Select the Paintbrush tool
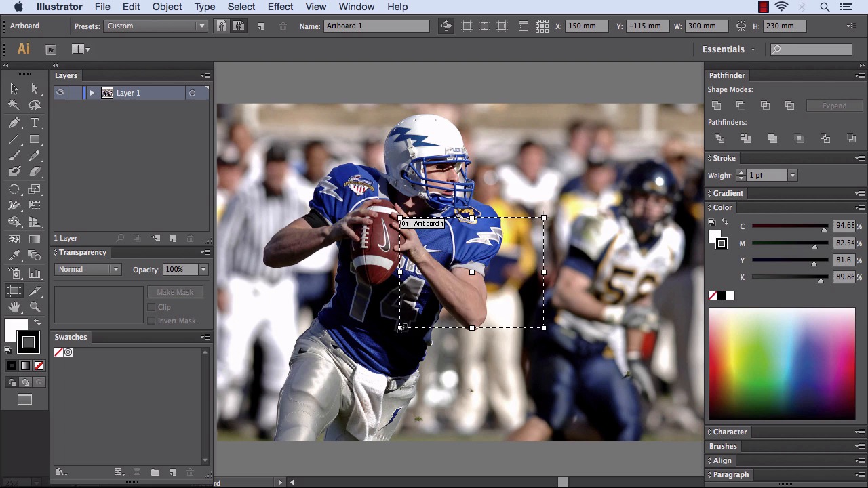 (14, 156)
